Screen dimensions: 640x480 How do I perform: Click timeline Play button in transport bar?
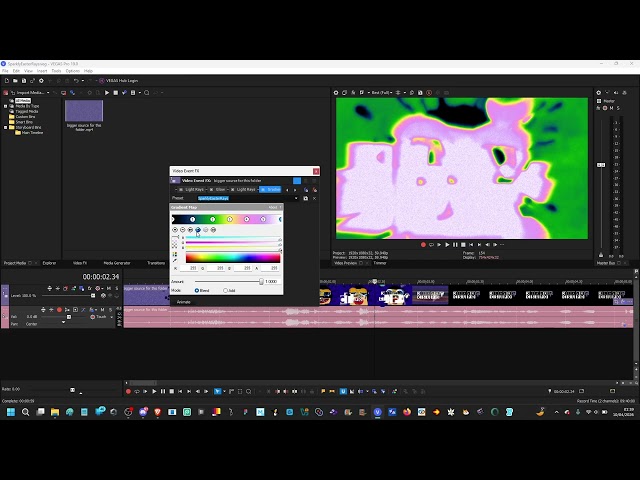click(154, 391)
